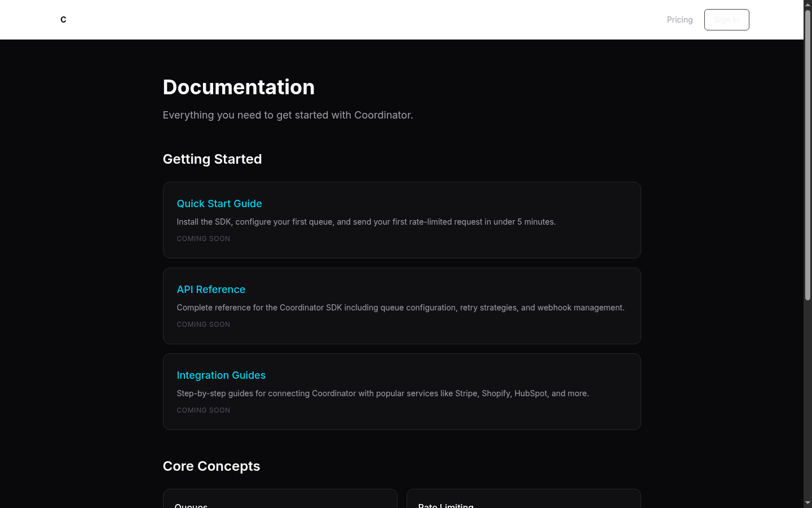Click the Coordinator "C" logo

pos(63,20)
